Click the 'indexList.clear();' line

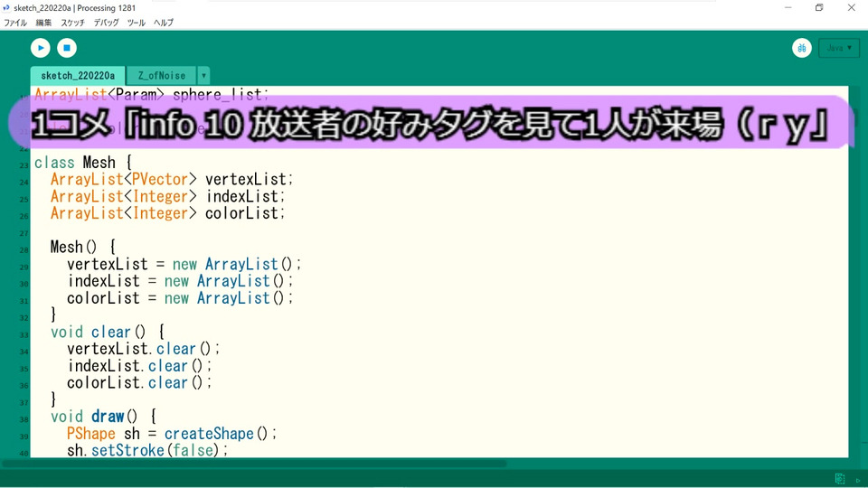click(x=140, y=366)
